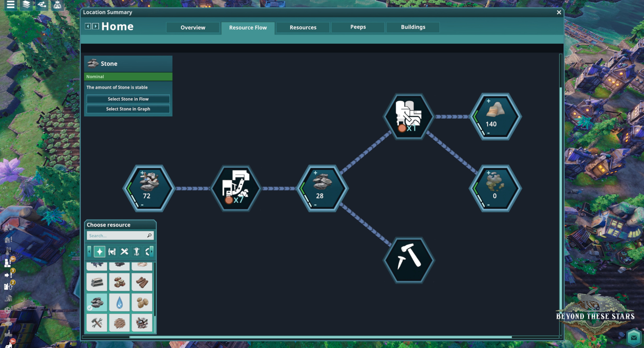Open the Resource Flow tab
644x348 pixels.
tap(248, 28)
